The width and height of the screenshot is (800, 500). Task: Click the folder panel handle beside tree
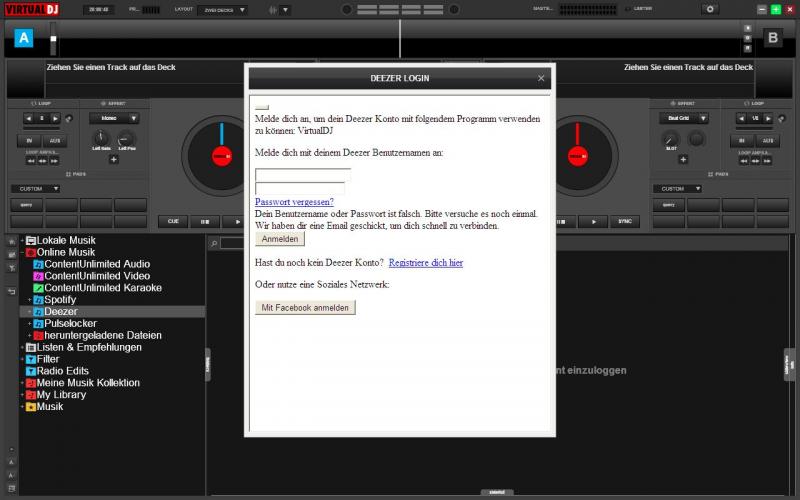tap(208, 364)
